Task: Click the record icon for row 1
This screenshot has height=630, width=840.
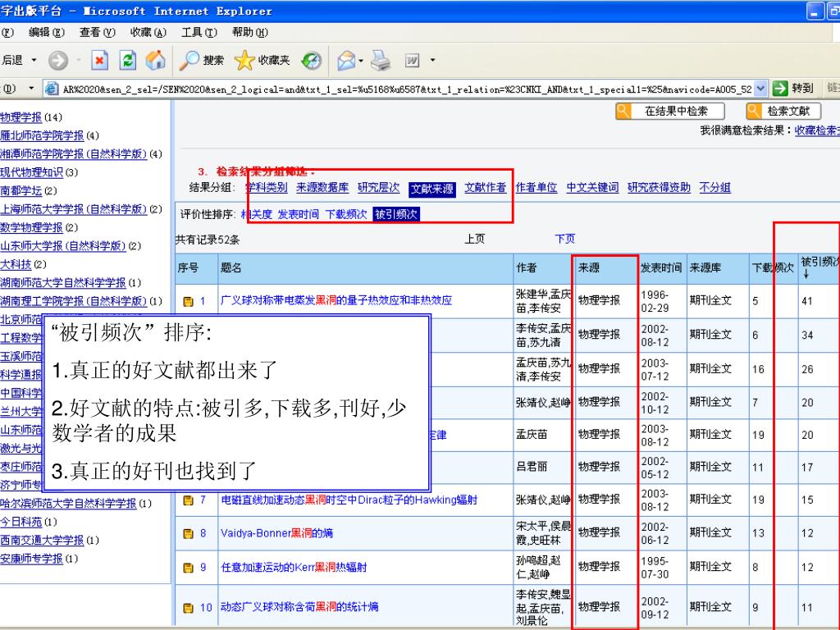Action: 188,302
